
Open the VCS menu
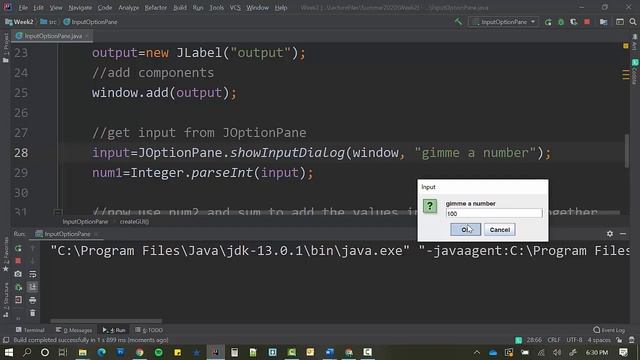[x=235, y=7]
